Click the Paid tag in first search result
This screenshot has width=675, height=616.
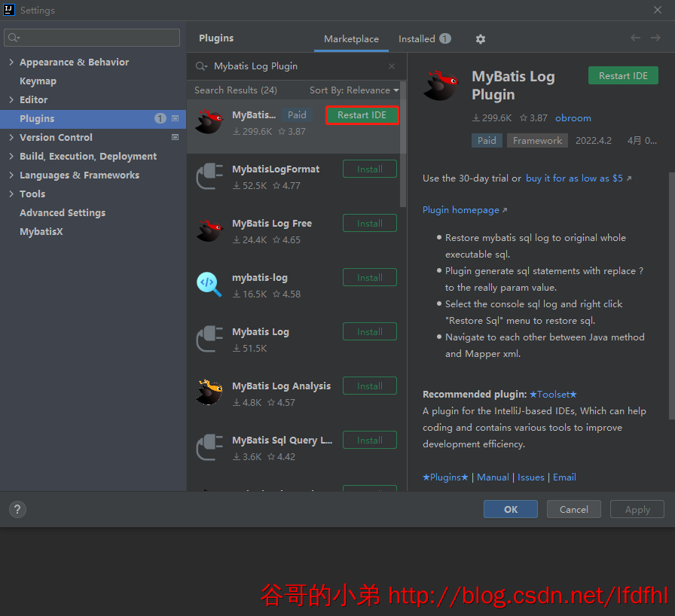coord(297,115)
